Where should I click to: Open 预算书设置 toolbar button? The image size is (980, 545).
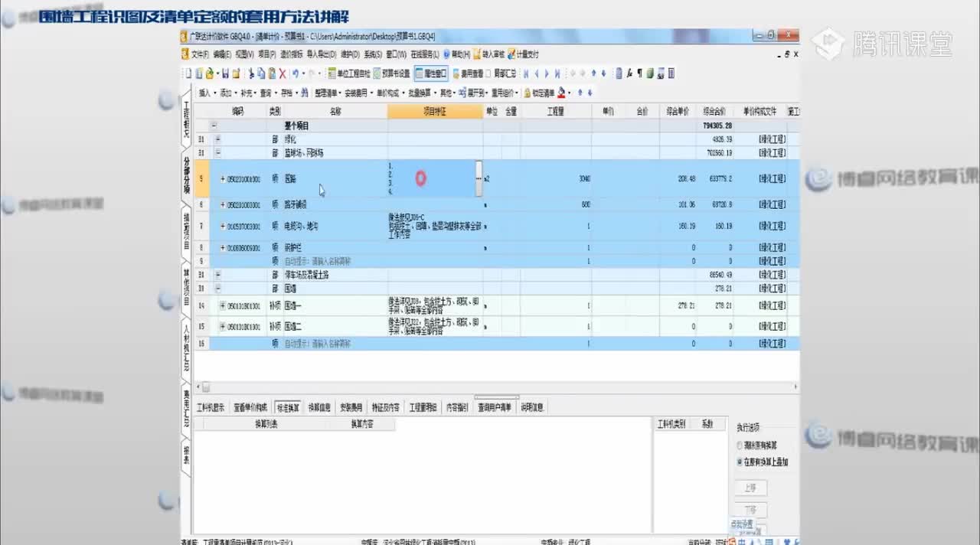(393, 73)
